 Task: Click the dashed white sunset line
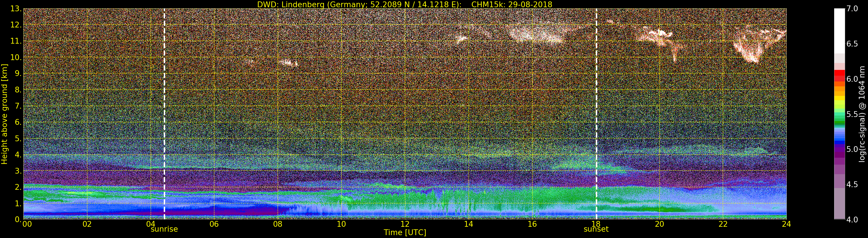596,114
